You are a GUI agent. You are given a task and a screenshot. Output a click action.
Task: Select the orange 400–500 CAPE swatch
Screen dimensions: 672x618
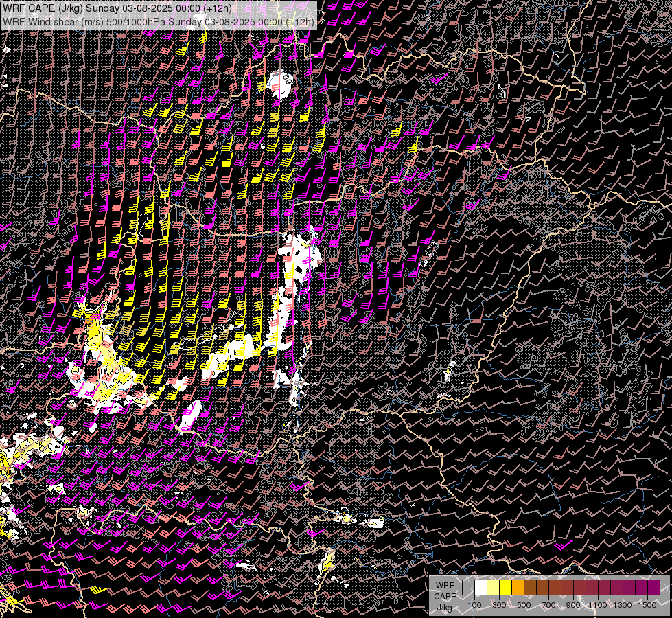coord(518,588)
